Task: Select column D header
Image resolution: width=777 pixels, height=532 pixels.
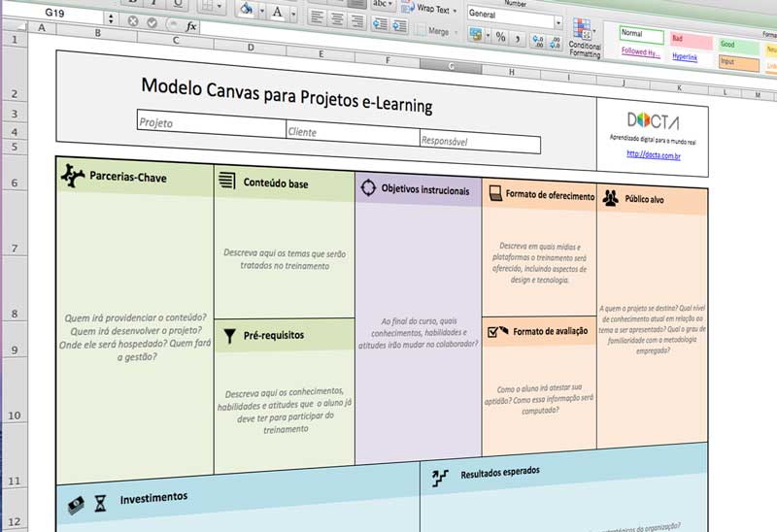Action: (251, 47)
